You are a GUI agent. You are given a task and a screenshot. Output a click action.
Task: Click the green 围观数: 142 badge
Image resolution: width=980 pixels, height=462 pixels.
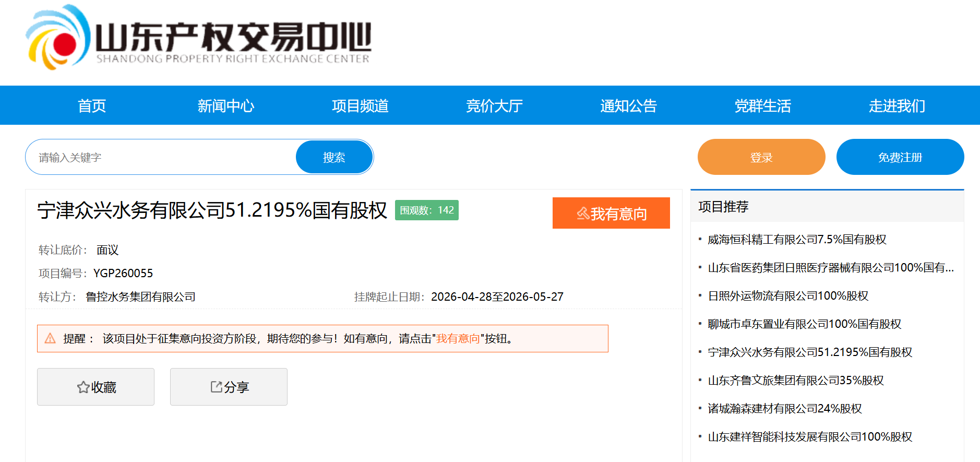[427, 210]
